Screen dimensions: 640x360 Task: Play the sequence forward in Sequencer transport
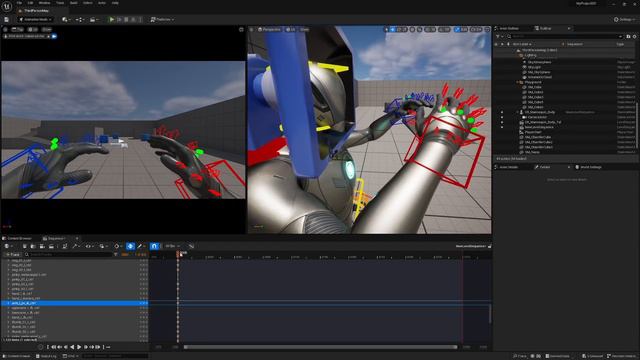coord(79,347)
